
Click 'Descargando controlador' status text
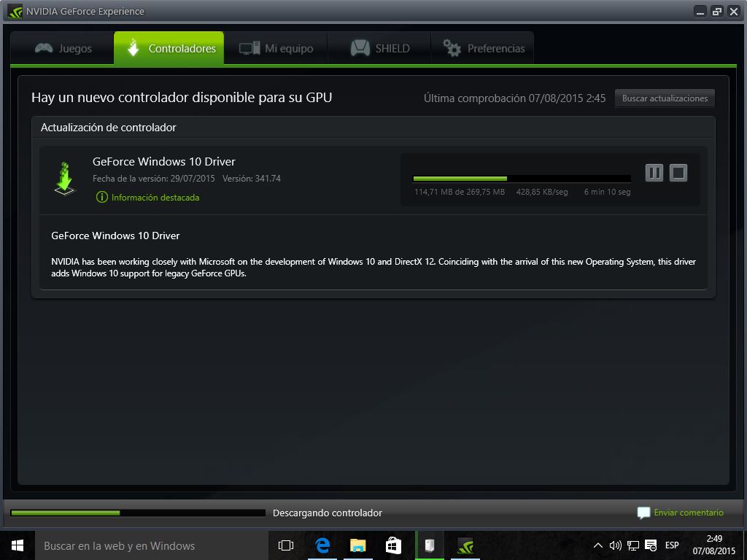click(x=328, y=513)
